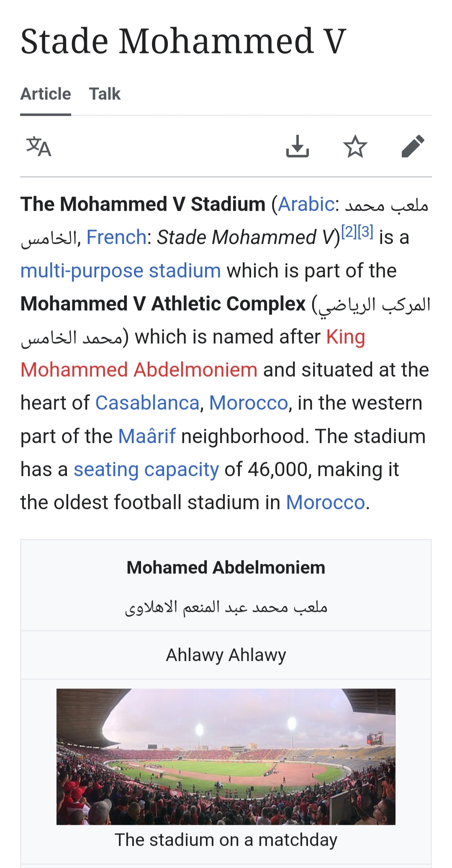Tap the pencil edit icon
452x868 pixels.
(x=413, y=146)
